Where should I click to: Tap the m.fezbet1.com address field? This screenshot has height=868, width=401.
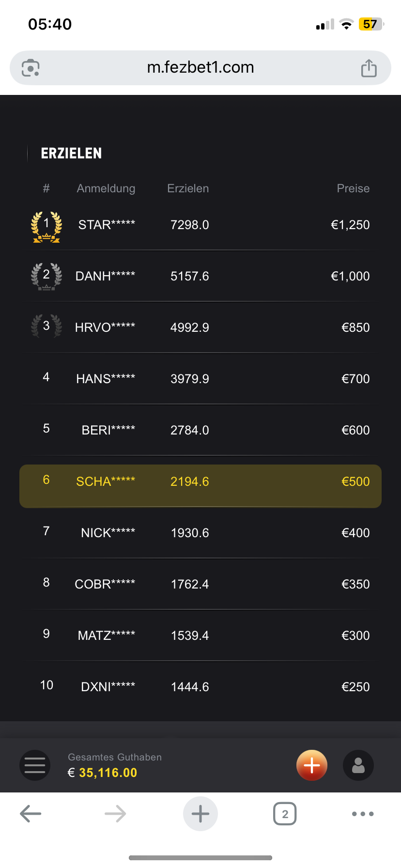pos(200,67)
